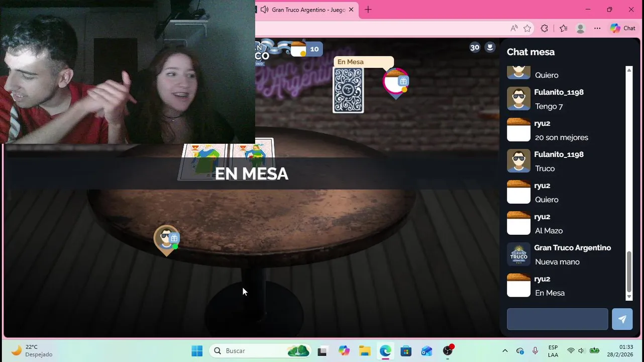Click the gift icon on opponent avatar
The image size is (644, 362).
403,81
